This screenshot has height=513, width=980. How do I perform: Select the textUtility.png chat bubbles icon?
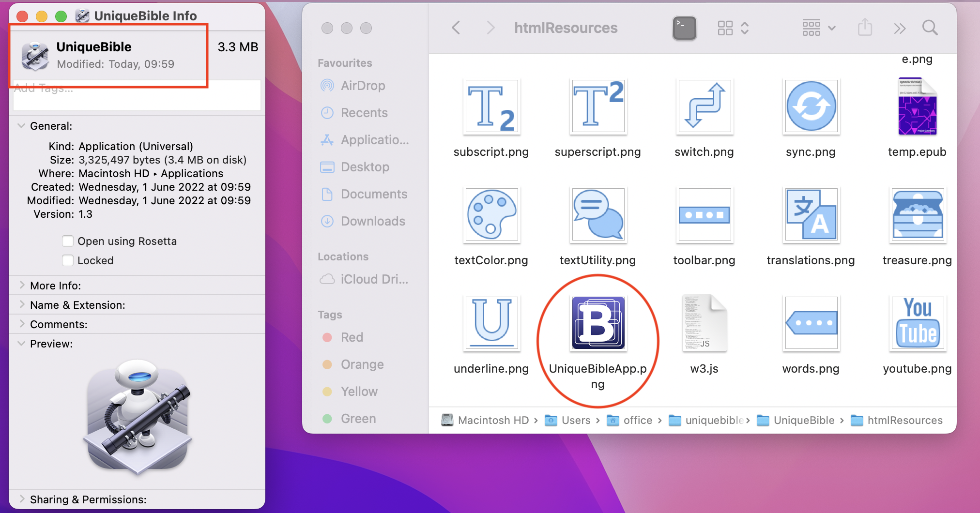pyautogui.click(x=598, y=215)
